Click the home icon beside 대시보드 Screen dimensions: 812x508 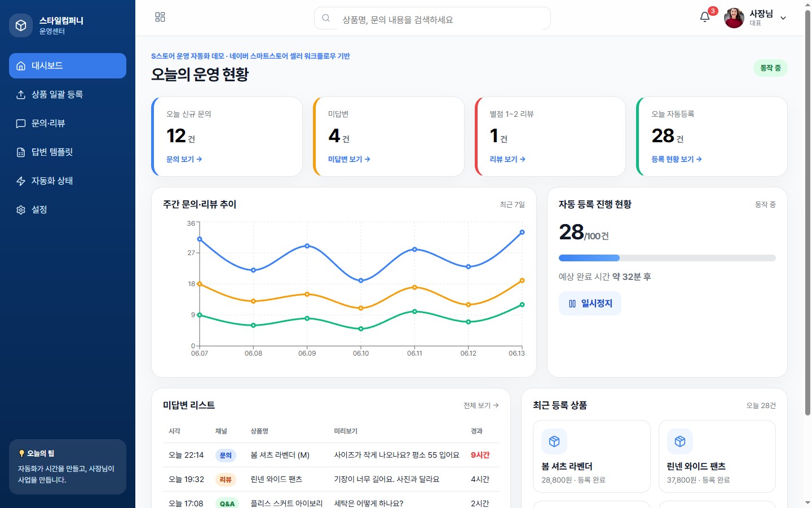21,65
